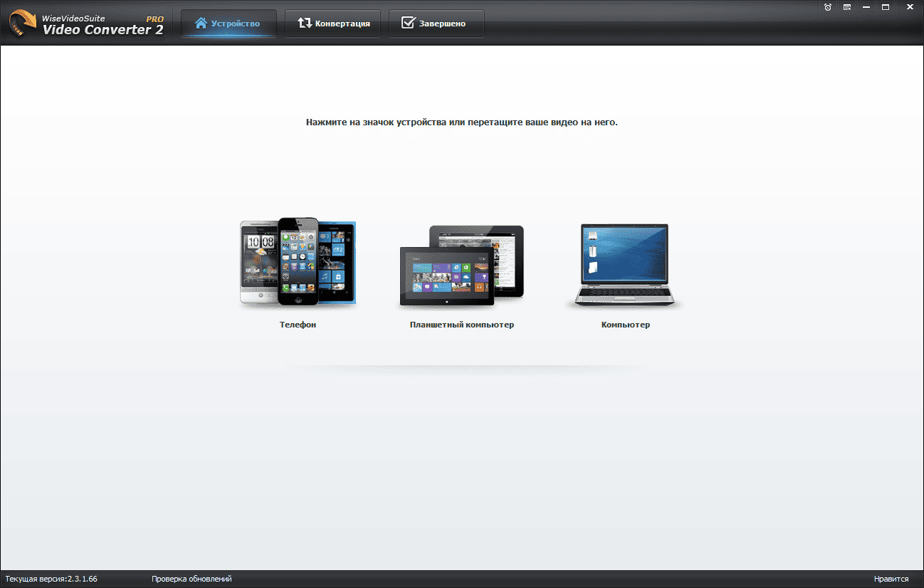This screenshot has height=588, width=924.
Task: Click the instruction text above the devices
Action: (461, 122)
